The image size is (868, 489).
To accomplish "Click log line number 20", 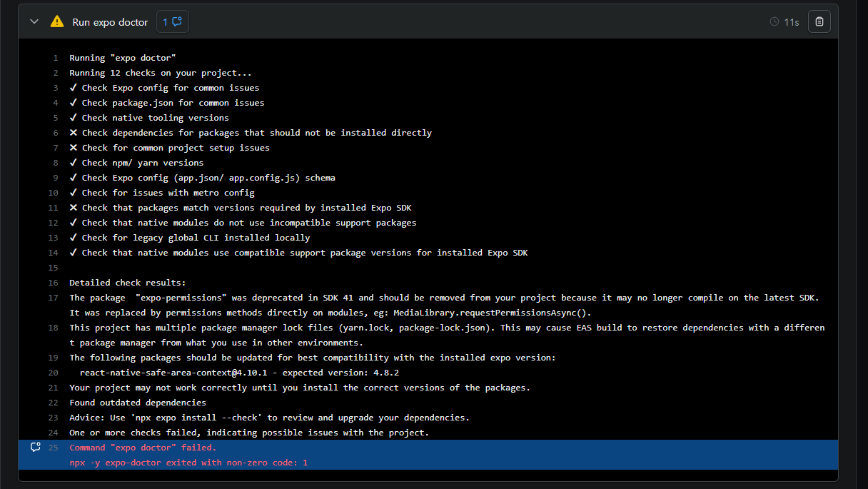I will tap(53, 373).
